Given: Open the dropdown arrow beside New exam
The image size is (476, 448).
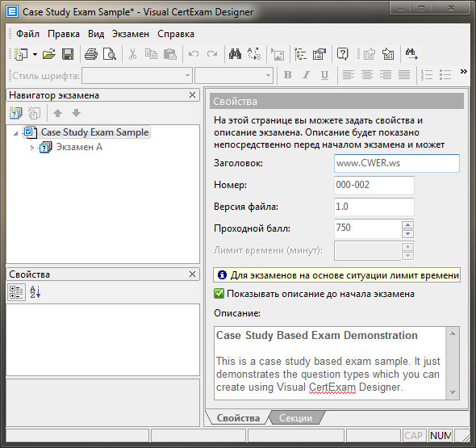Looking at the screenshot, I should pyautogui.click(x=35, y=54).
